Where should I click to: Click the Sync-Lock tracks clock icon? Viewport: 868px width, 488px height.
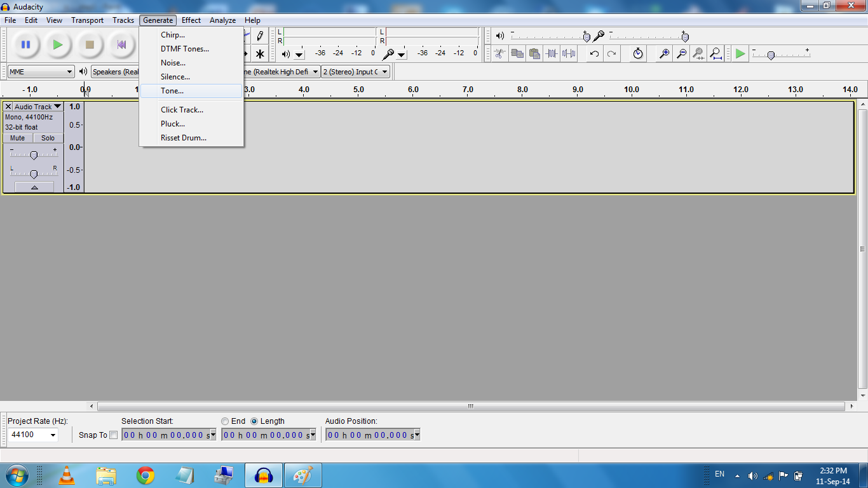coord(638,53)
